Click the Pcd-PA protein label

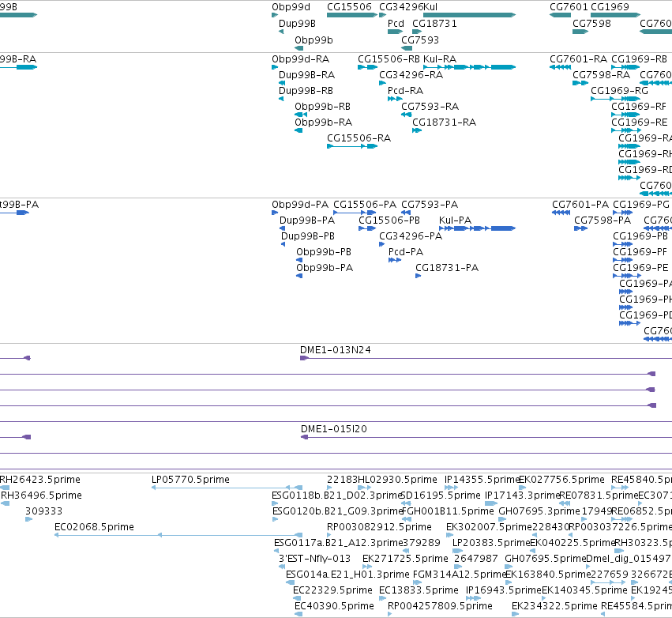coord(405,252)
